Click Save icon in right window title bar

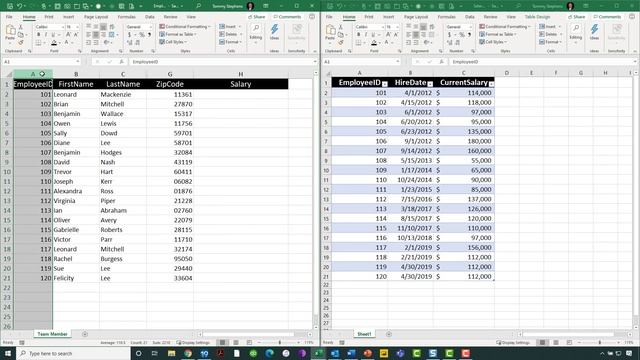tap(330, 6)
